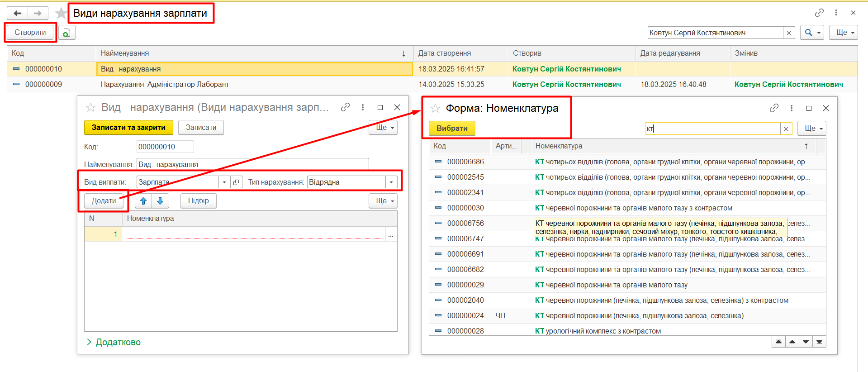
Task: Click the copy-create icon next to Створити
Action: click(66, 33)
